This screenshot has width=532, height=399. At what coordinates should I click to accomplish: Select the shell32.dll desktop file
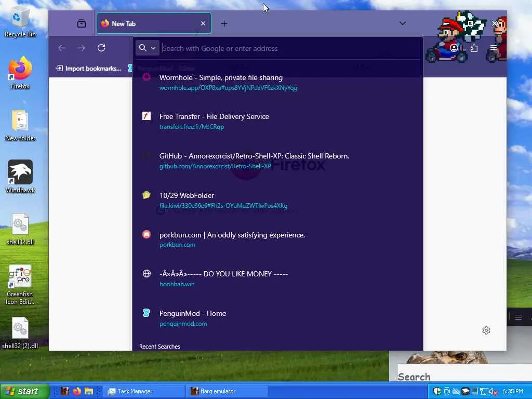[x=20, y=229]
